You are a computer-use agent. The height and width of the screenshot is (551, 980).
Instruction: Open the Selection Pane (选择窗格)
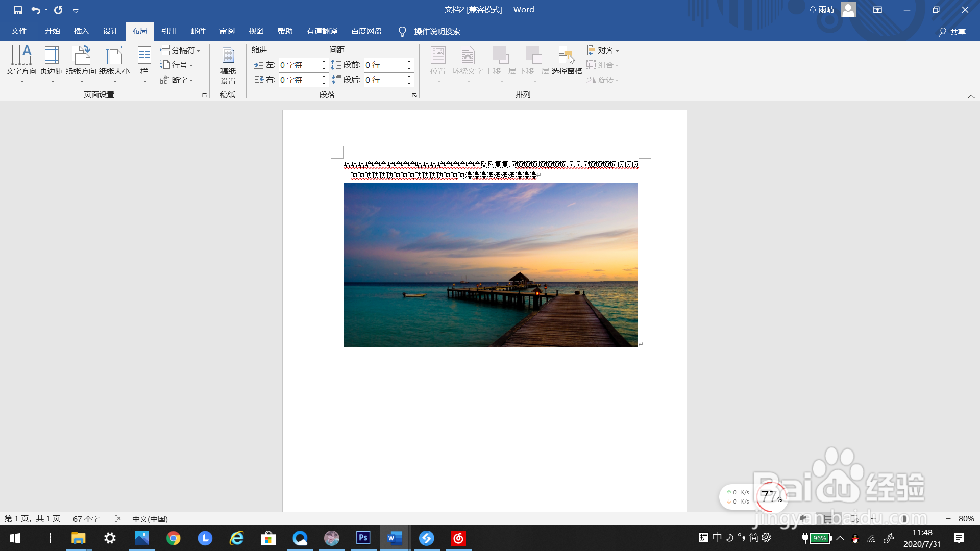pyautogui.click(x=567, y=61)
